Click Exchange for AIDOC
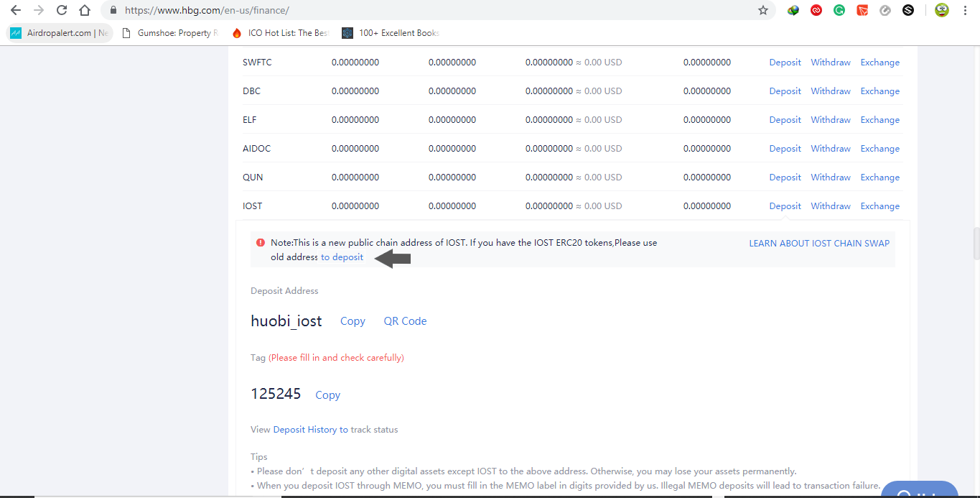This screenshot has width=980, height=498. [x=880, y=149]
